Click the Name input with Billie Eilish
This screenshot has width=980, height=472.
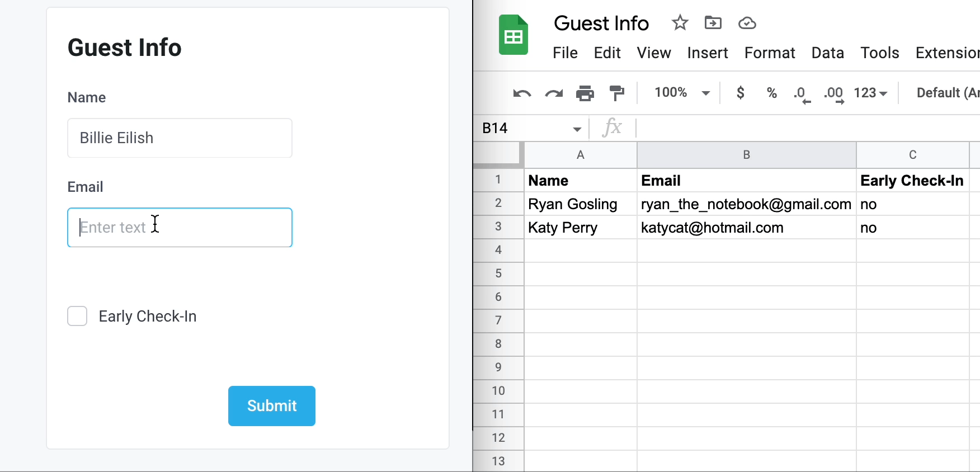[x=180, y=138]
